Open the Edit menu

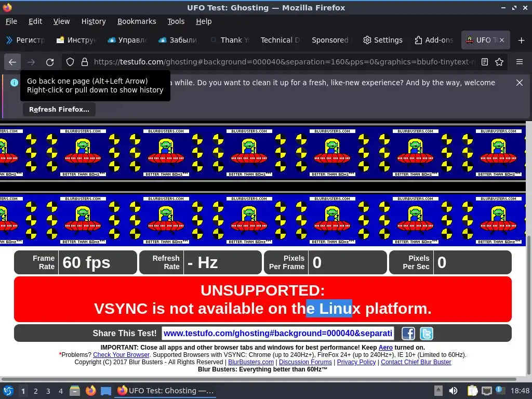click(35, 21)
